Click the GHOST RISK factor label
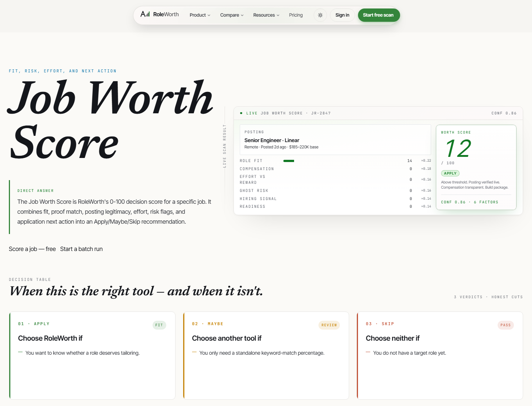Screen dimensions: 532x406 click(x=254, y=191)
